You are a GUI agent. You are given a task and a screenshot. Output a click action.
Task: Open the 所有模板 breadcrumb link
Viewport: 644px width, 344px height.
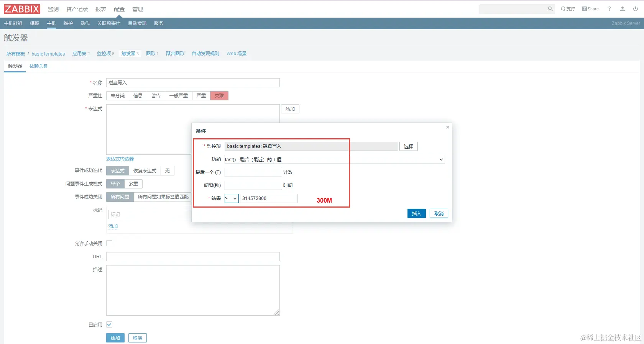[x=16, y=54]
